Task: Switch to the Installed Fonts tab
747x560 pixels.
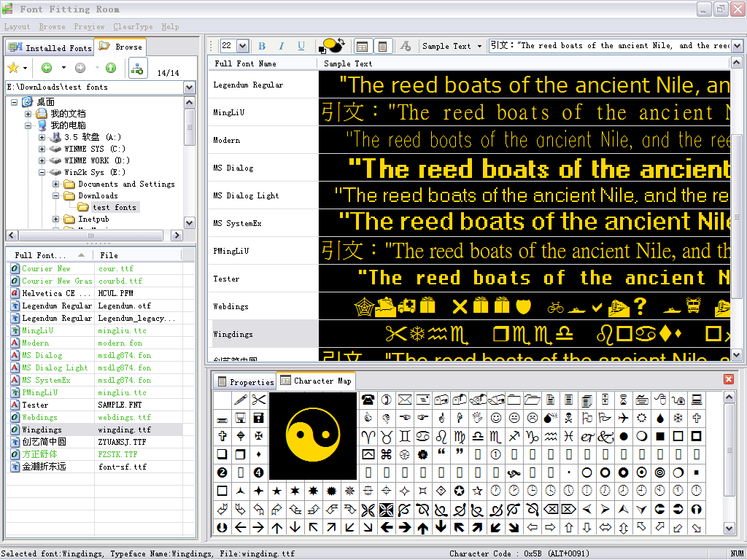Action: coord(50,47)
